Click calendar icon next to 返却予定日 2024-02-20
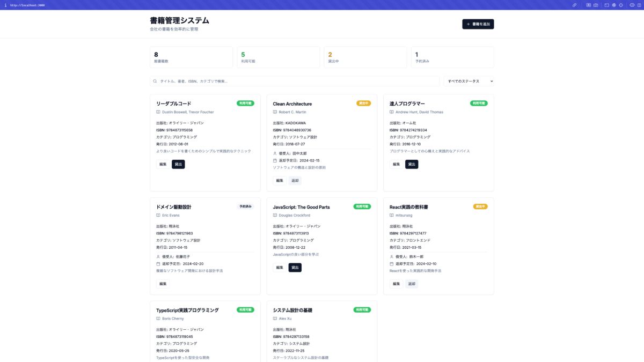 (158, 264)
